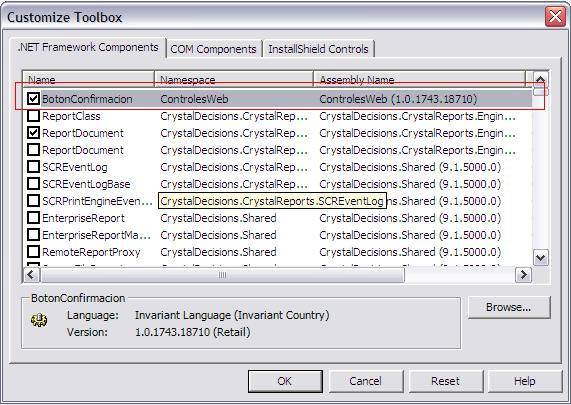Click the vertical scrollbar up arrow
The image size is (571, 405).
tap(540, 79)
